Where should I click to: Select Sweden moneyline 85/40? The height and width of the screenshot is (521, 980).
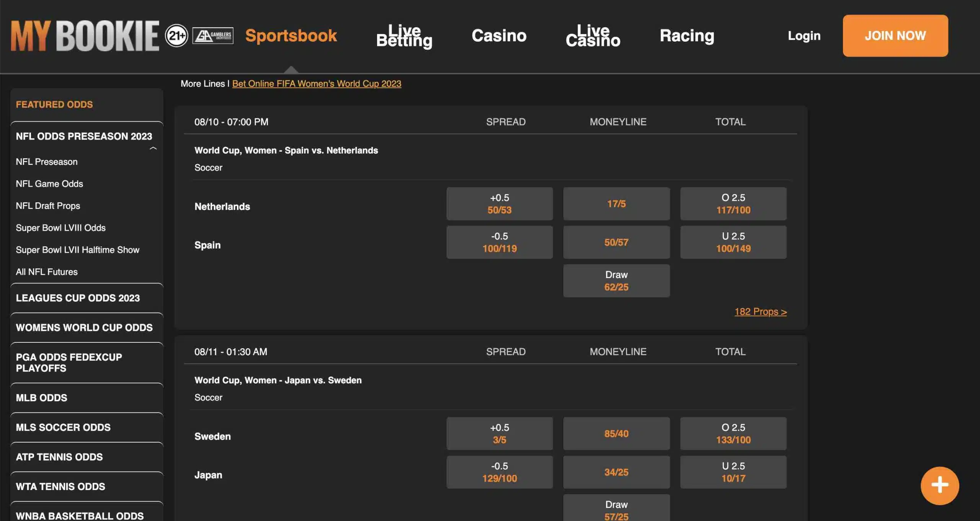pyautogui.click(x=616, y=434)
